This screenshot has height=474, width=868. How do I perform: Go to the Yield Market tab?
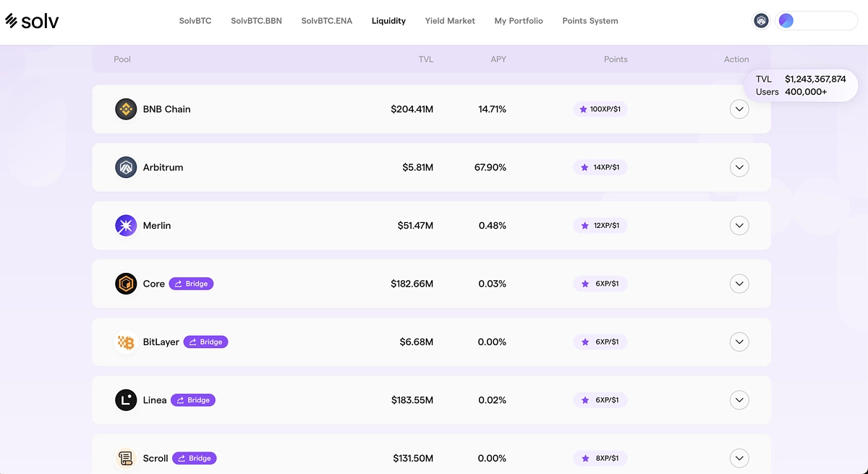[450, 21]
